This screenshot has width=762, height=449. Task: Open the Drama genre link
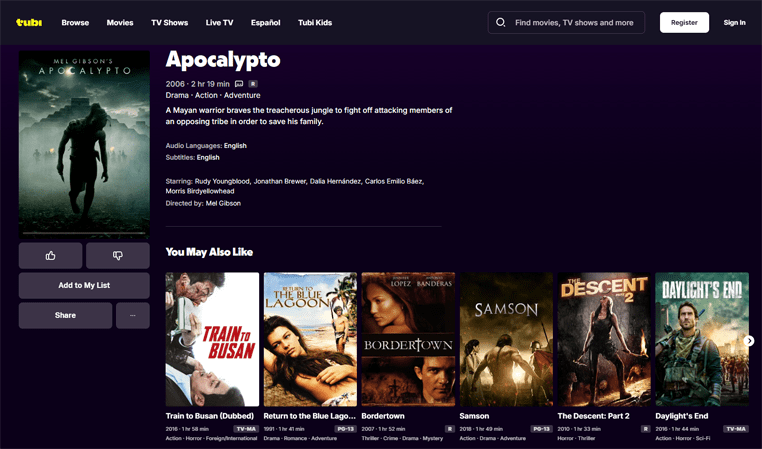177,95
